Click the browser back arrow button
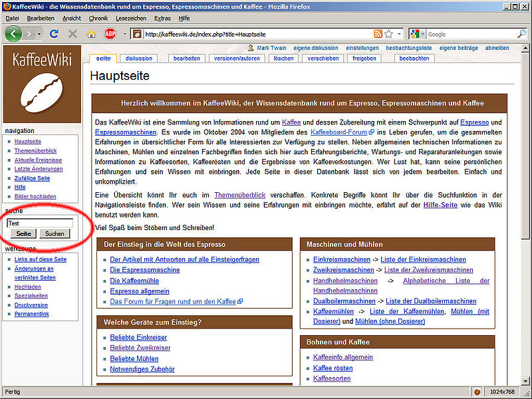 [x=14, y=33]
